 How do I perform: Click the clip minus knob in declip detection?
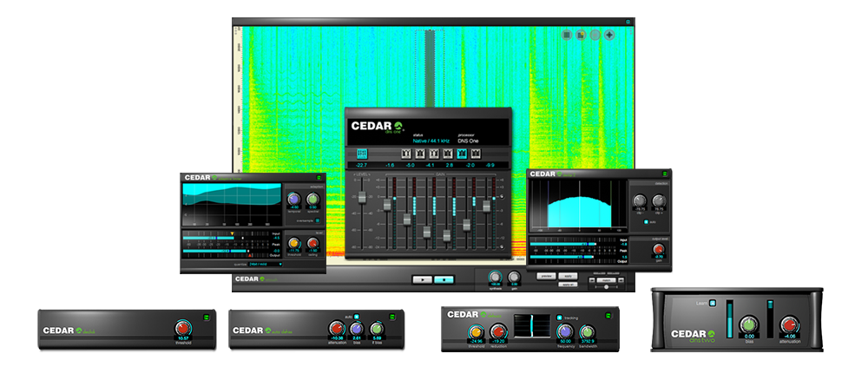(x=640, y=200)
